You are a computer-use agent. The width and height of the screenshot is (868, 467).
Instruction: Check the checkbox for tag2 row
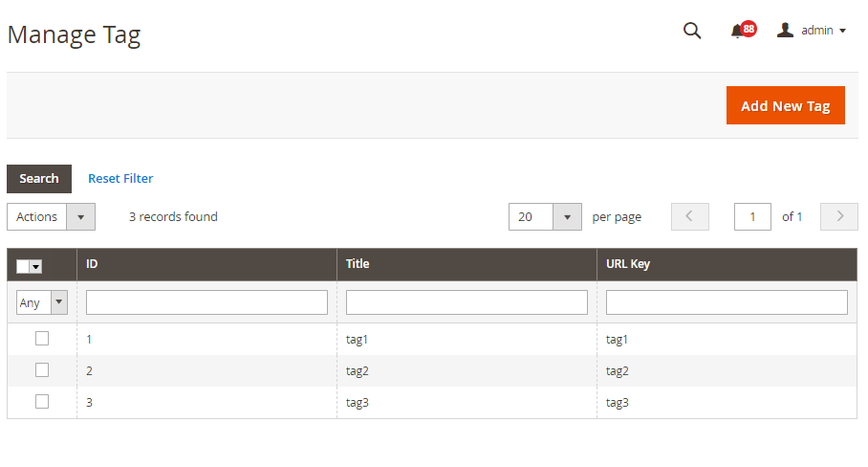[42, 370]
